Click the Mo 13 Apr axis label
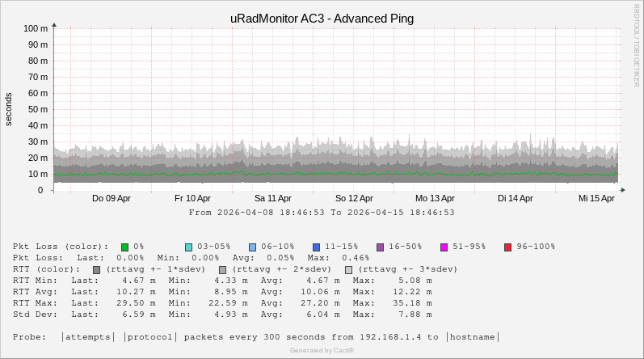The image size is (644, 359). 435,198
